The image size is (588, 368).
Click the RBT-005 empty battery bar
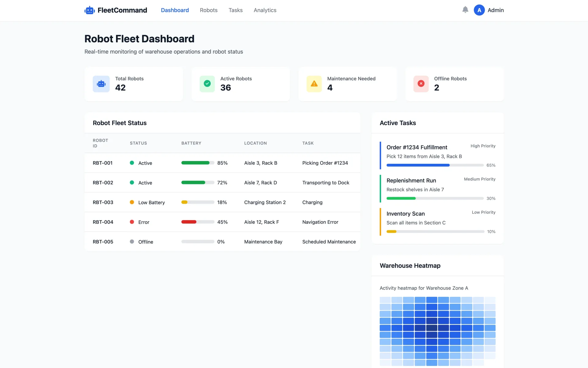[x=198, y=241]
